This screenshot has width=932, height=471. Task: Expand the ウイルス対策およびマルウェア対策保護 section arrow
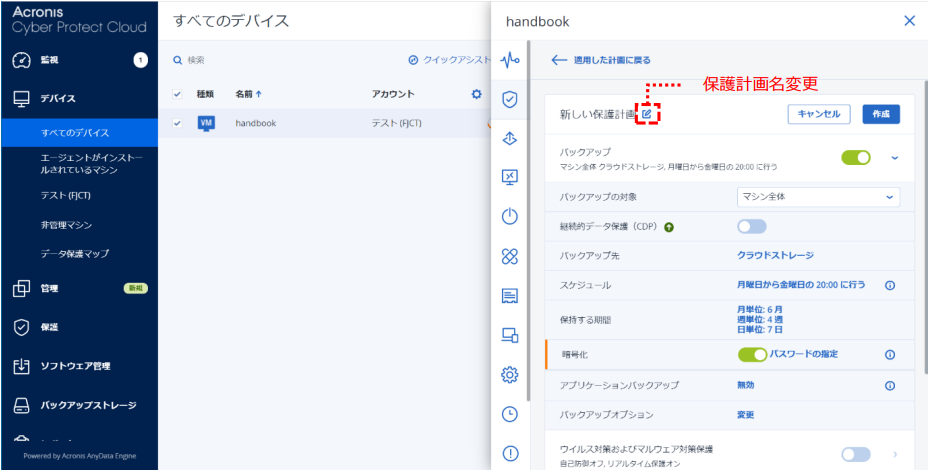(895, 455)
